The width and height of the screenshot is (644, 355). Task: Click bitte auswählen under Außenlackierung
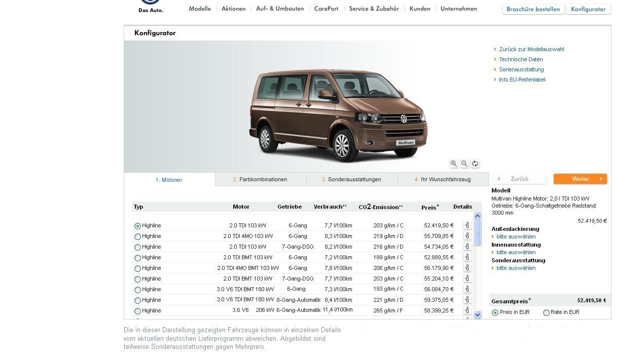click(516, 236)
